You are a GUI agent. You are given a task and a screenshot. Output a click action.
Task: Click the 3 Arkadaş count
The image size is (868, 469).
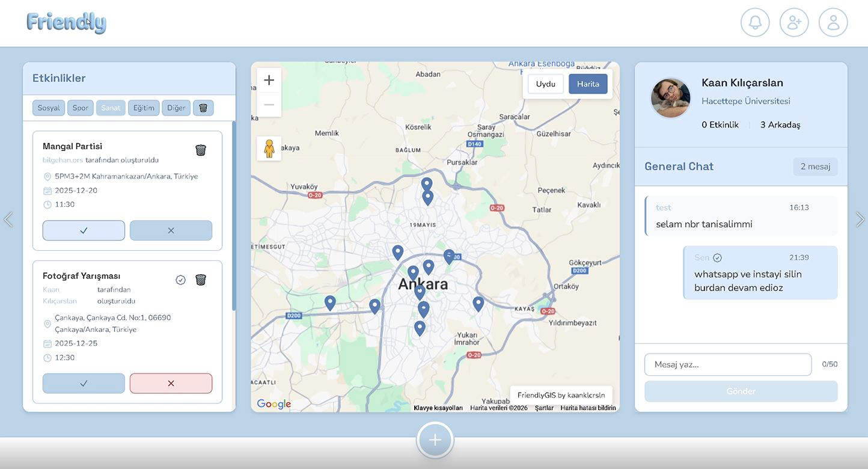point(780,125)
